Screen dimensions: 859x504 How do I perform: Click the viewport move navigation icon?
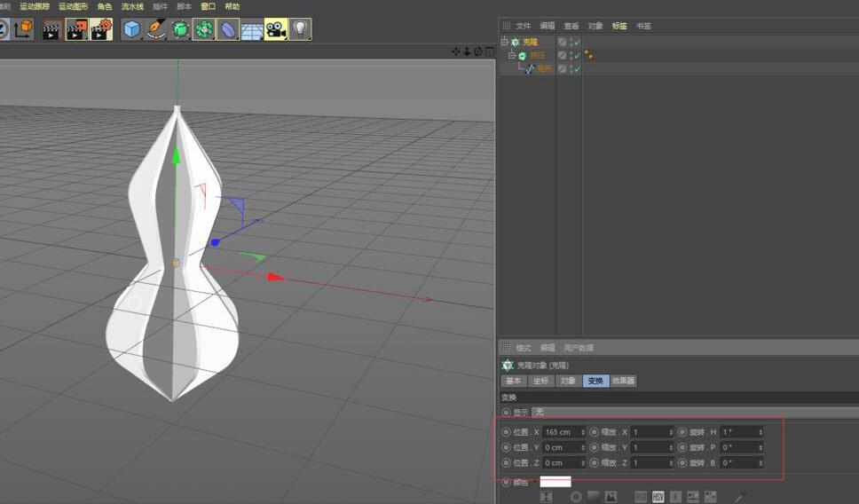click(456, 51)
